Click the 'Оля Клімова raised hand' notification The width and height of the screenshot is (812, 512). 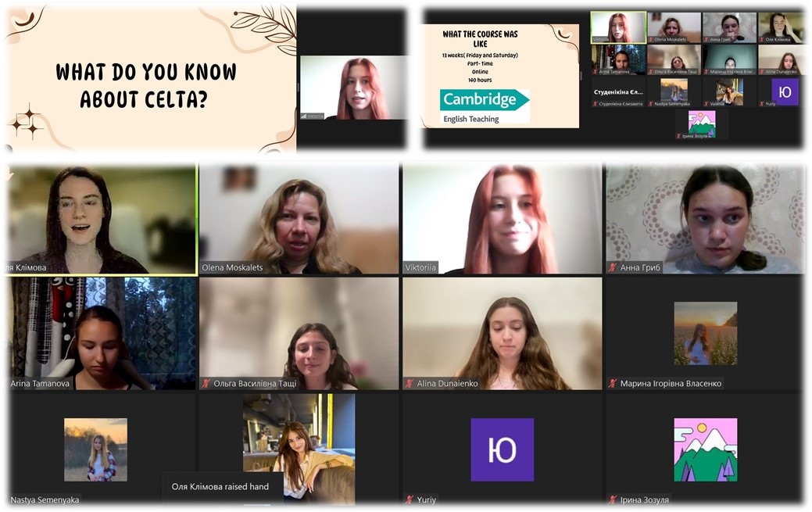tap(221, 487)
